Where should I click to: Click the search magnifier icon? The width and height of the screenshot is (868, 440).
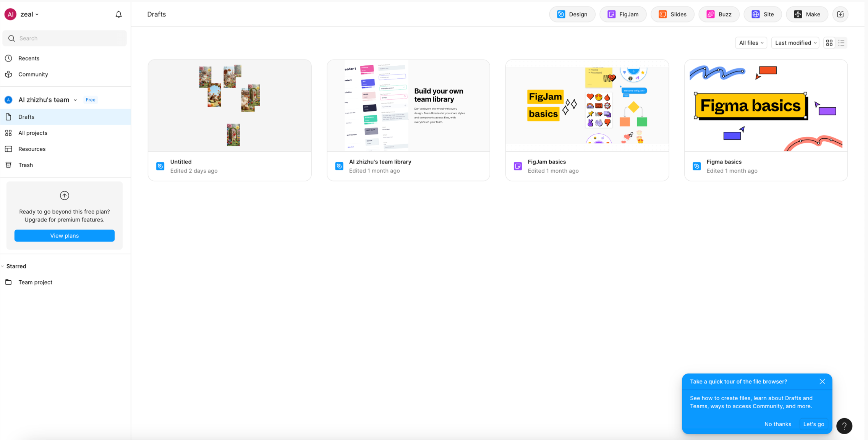click(x=11, y=39)
